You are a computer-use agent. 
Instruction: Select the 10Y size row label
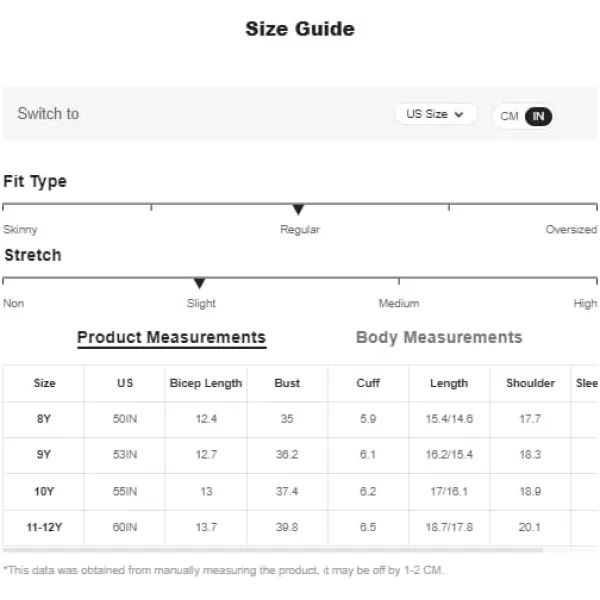pyautogui.click(x=44, y=491)
